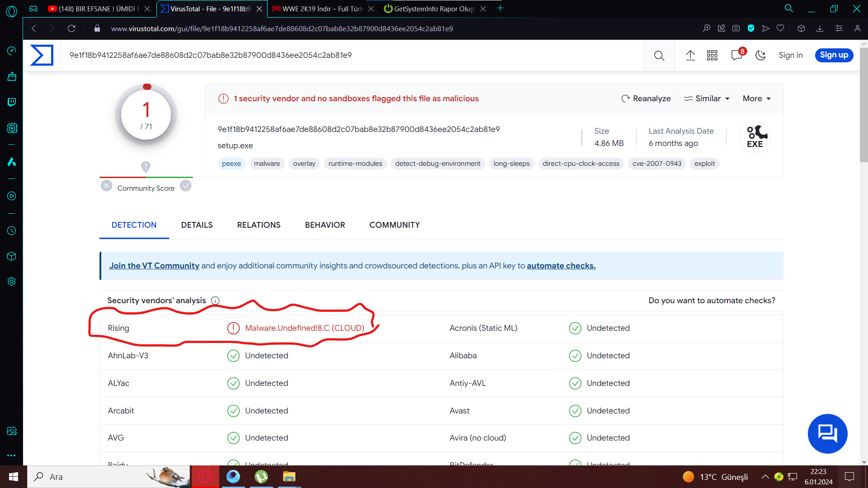This screenshot has width=868, height=488.
Task: Click the VirusTotal logo icon
Action: coord(42,55)
